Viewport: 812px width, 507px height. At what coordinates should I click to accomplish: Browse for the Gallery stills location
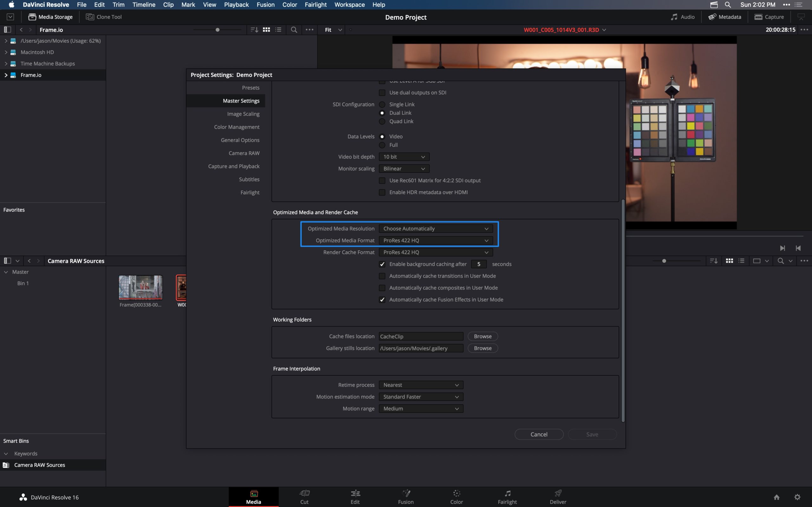click(482, 348)
